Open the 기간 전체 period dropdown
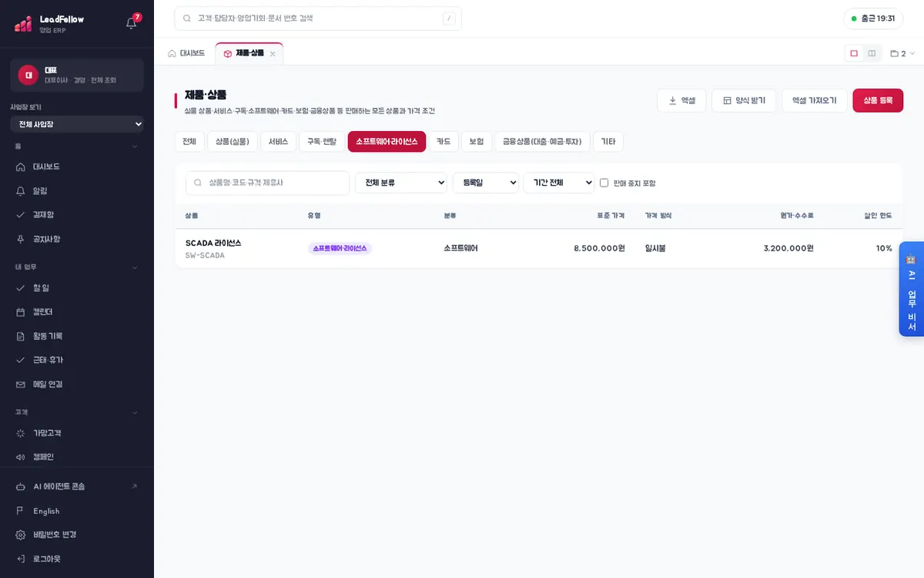 pyautogui.click(x=559, y=183)
